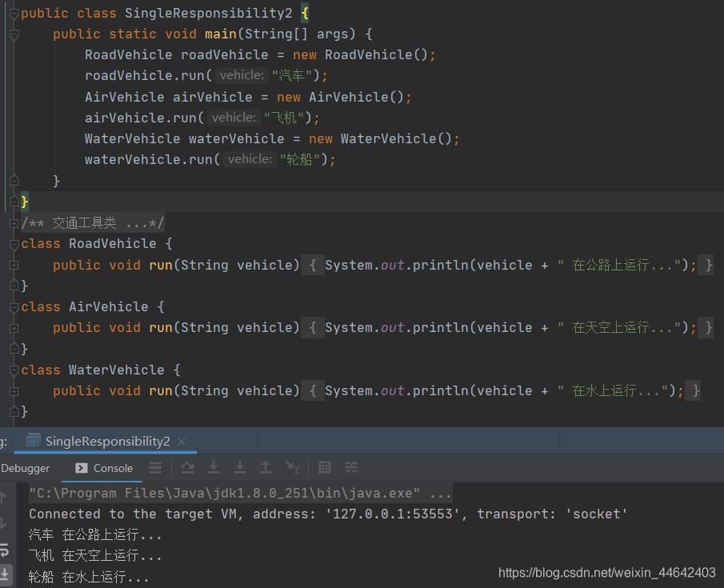Expand the folded 交通工具类 doc comment marker
The height and width of the screenshot is (588, 724).
pyautogui.click(x=14, y=223)
